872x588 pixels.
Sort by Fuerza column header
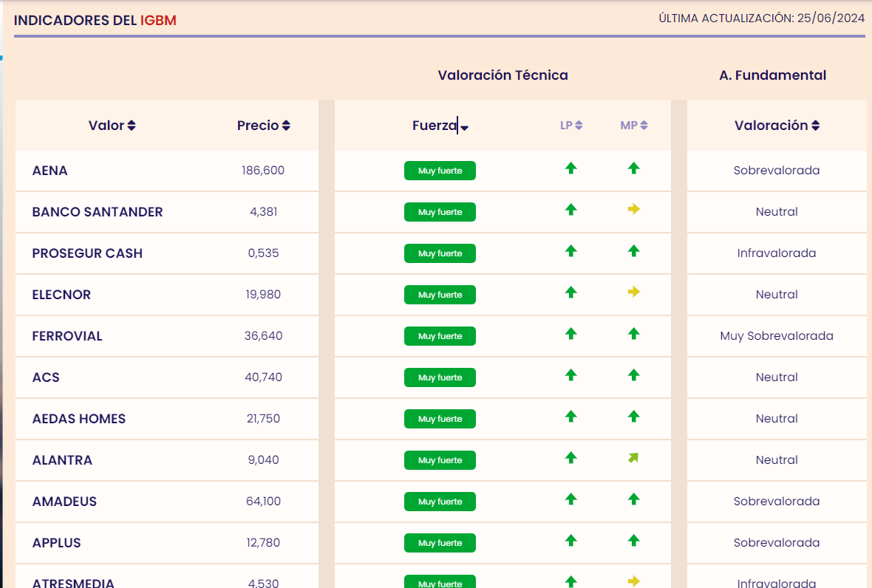440,126
